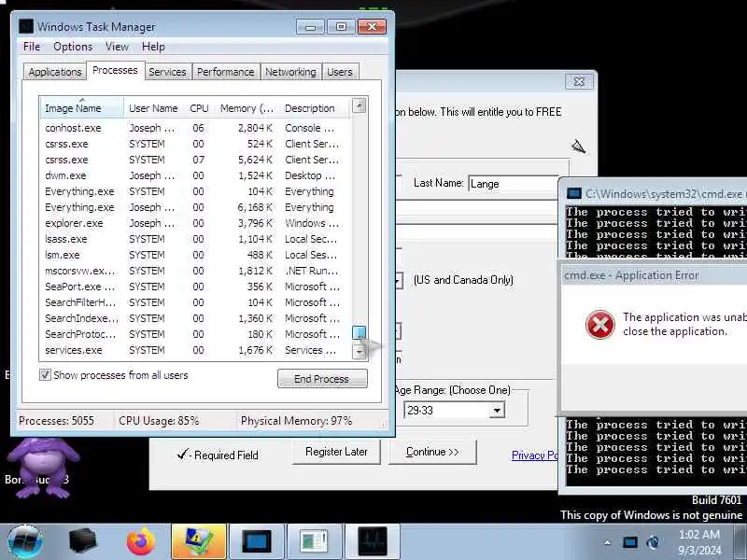Click the Last Name field containing Lange

[513, 184]
